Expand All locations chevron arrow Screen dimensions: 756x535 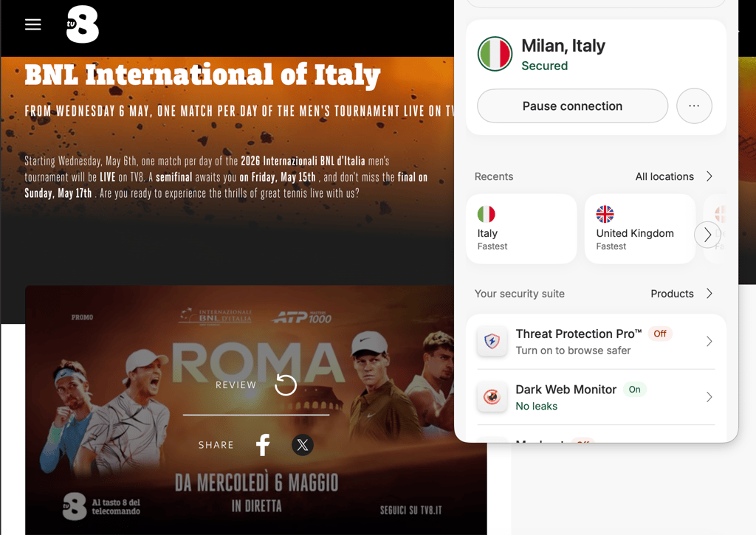(x=709, y=176)
